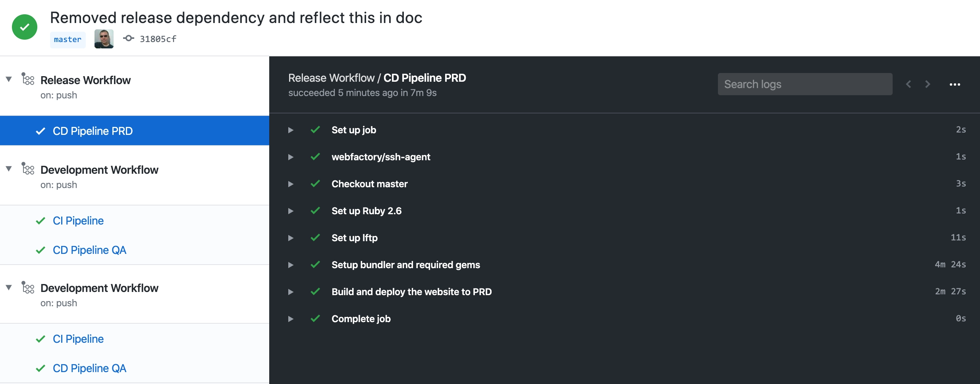Click inside the Search logs field
Viewport: 980px width, 384px height.
pos(805,84)
